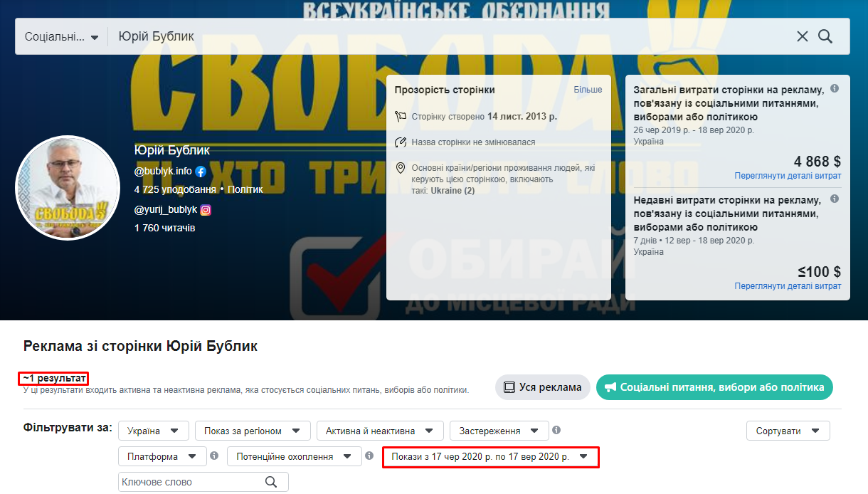Click info icon beside Платформа filter
Viewport: 868px width, 494px height.
pyautogui.click(x=214, y=456)
